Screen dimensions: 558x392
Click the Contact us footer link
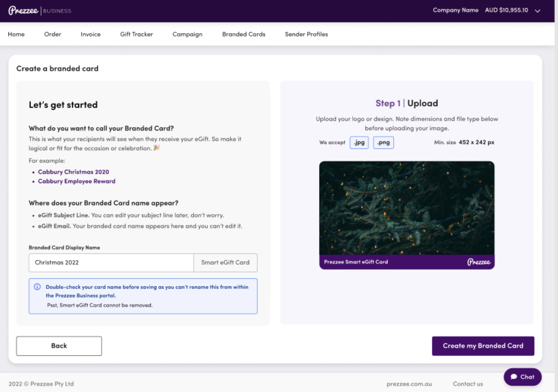pos(468,384)
